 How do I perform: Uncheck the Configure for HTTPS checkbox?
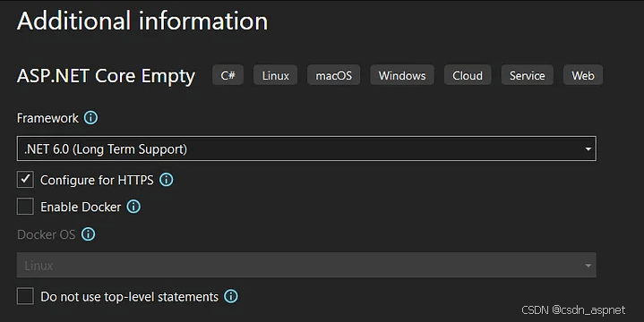(25, 180)
